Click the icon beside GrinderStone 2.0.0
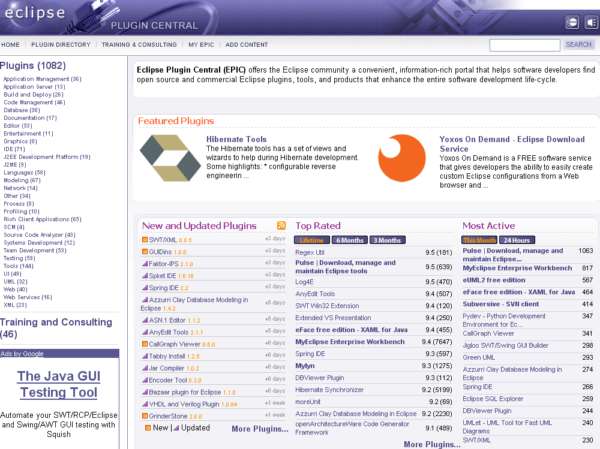Viewport: 600px width, 449px height. click(x=145, y=416)
